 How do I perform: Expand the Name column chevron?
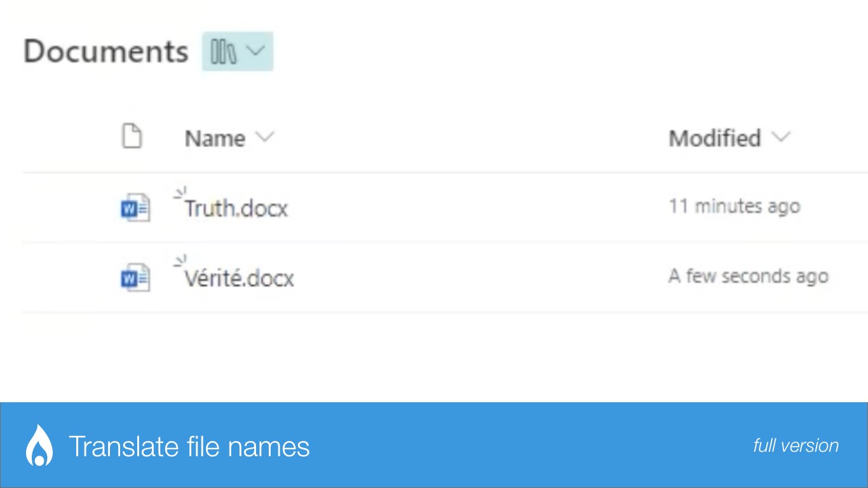pos(264,137)
